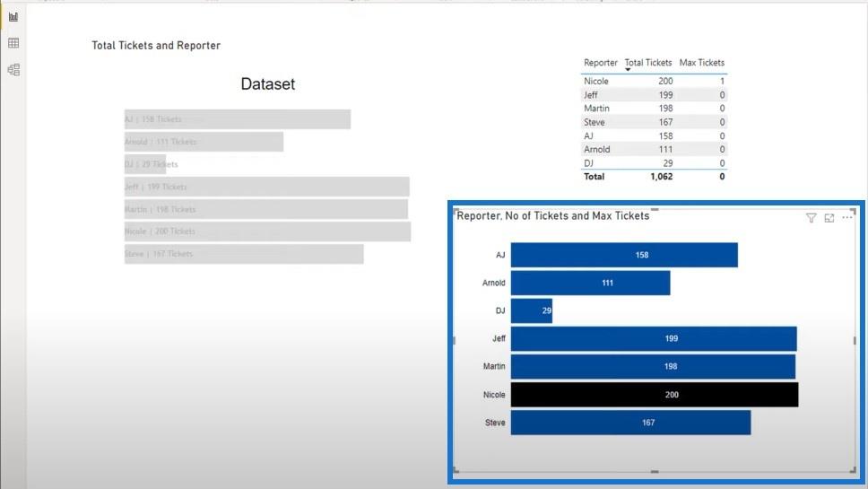
Task: Click the Reporter column header
Action: click(x=600, y=63)
